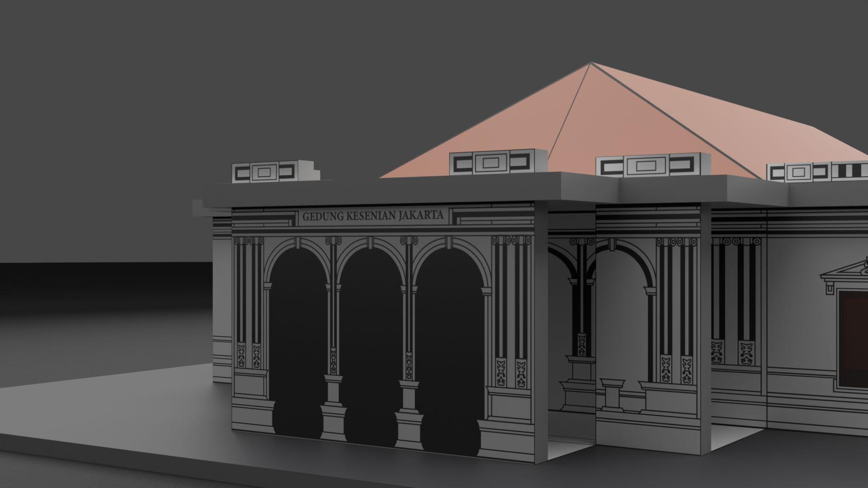This screenshot has width=868, height=488.
Task: Click the striped rooftop ornament at right edge
Action: 851,171
